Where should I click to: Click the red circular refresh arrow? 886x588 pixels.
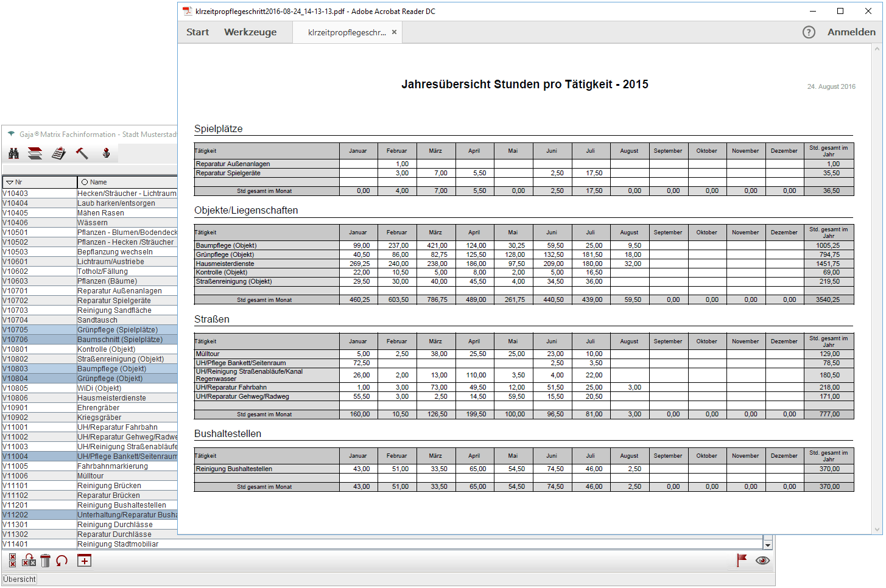pyautogui.click(x=62, y=561)
